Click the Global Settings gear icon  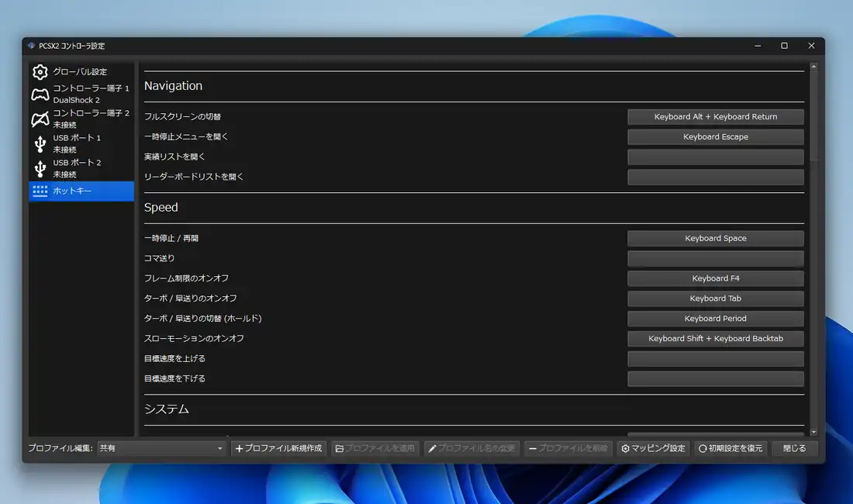(40, 72)
